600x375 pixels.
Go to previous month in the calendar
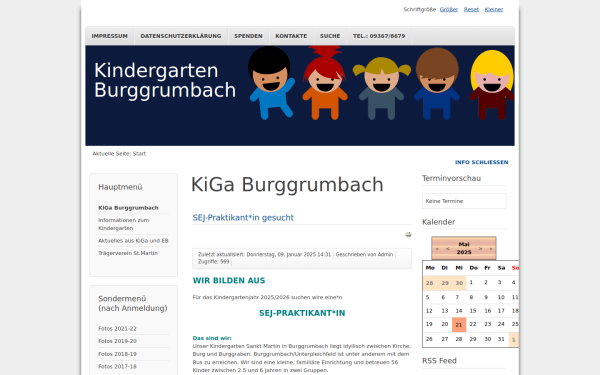point(447,249)
